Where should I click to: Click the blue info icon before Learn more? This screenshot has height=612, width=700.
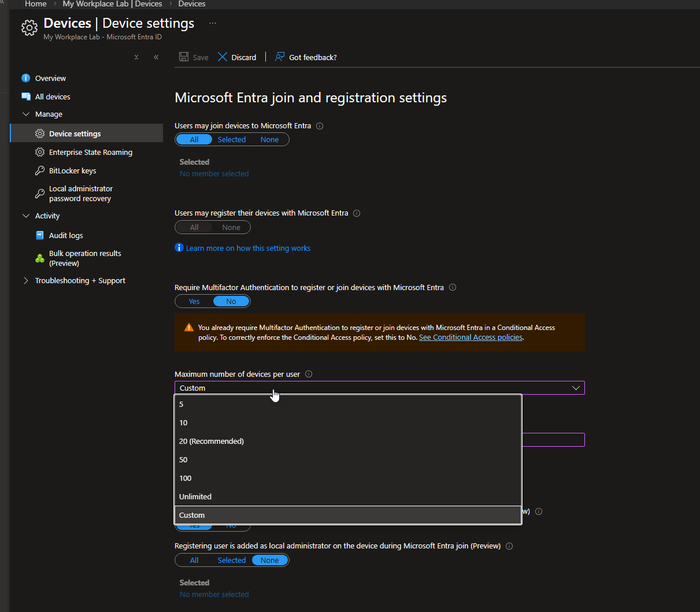179,247
